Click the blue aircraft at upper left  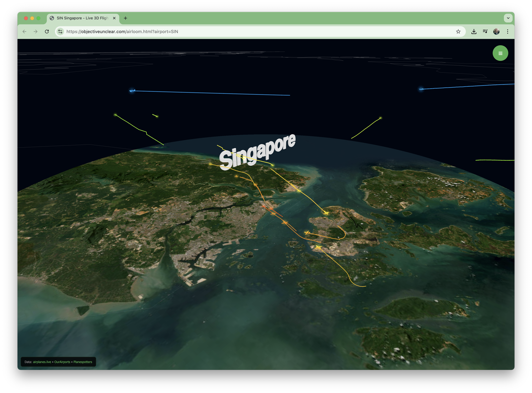132,91
